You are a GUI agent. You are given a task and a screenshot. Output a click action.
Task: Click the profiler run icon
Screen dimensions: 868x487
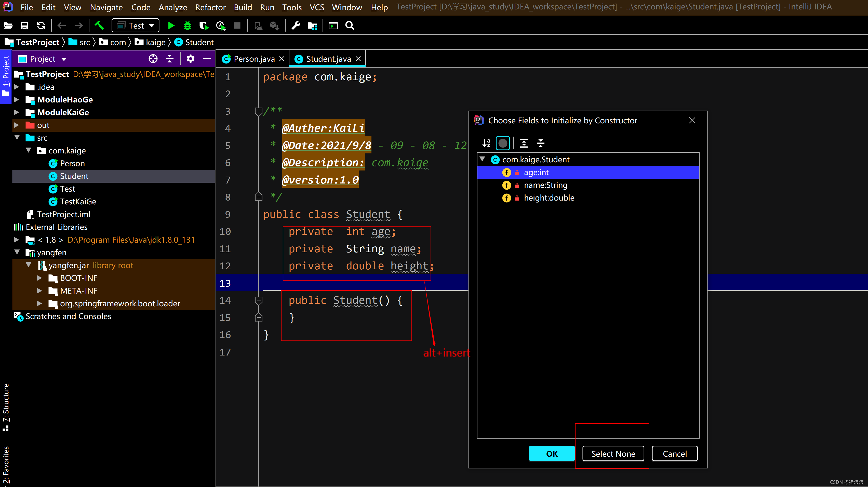221,26
